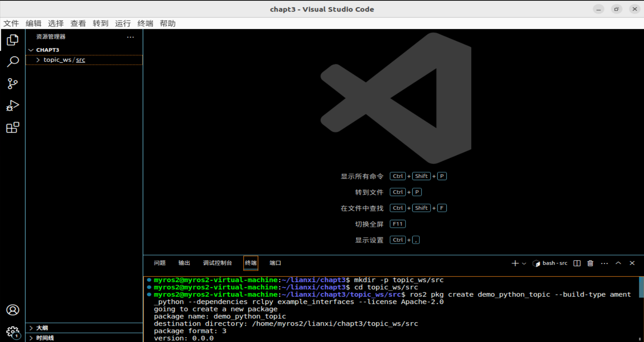Click the 'mkdir -p topic_ws/src' terminal command

click(399, 280)
